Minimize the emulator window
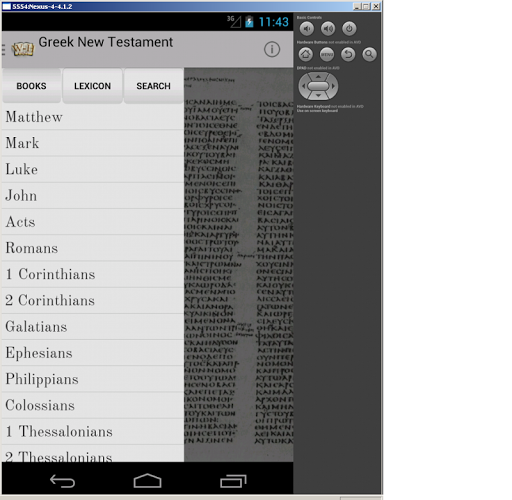Image resolution: width=512 pixels, height=500 pixels. pyautogui.click(x=357, y=6)
